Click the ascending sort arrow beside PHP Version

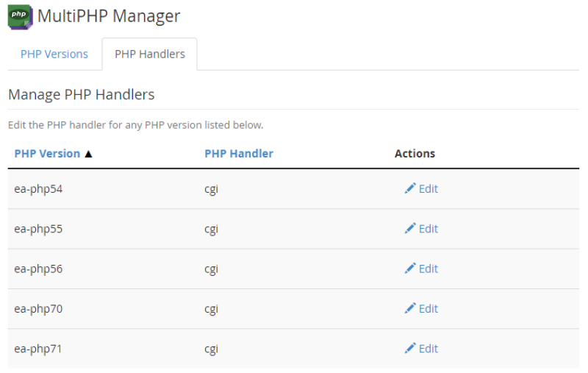coord(88,154)
